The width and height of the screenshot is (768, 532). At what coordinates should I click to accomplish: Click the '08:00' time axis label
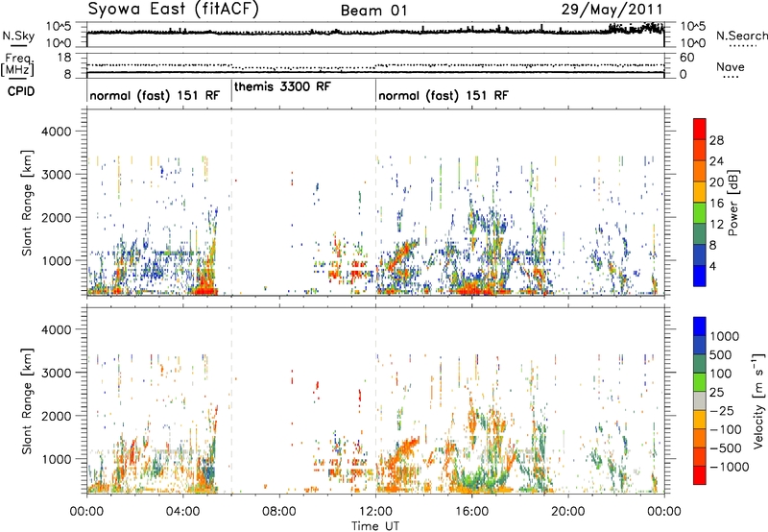coord(279,512)
